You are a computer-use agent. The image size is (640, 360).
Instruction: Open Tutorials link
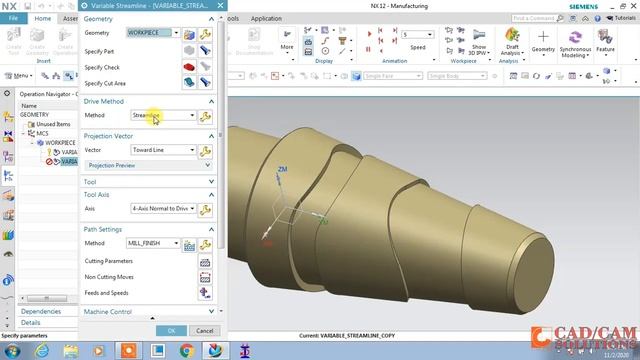[x=621, y=18]
